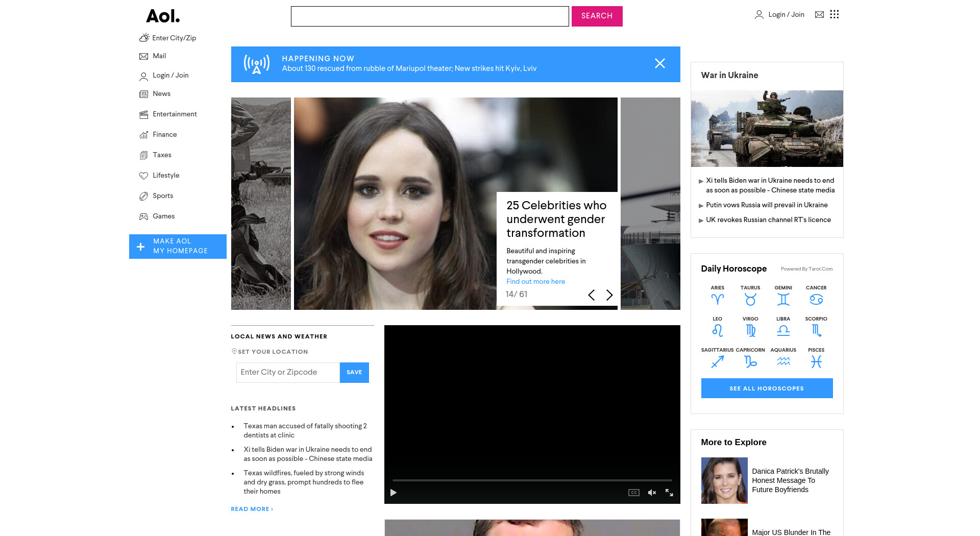Click Make AOL My Homepage button
The width and height of the screenshot is (980, 536).
178,247
